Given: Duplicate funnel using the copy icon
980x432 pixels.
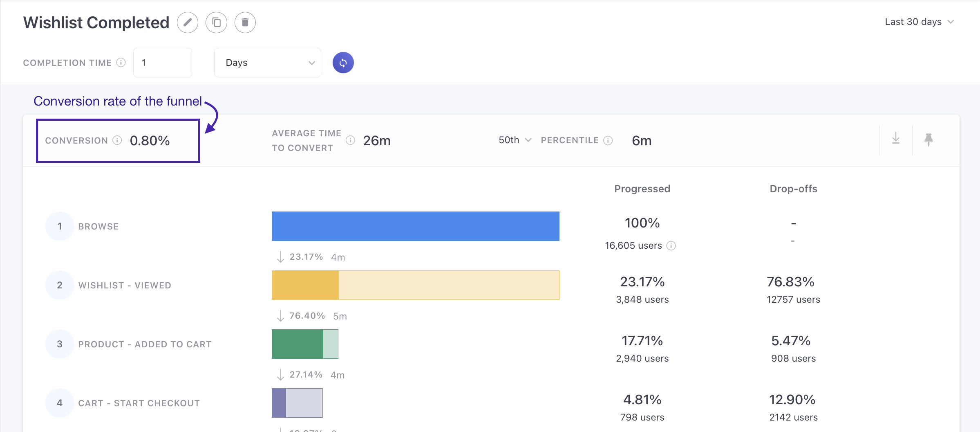Looking at the screenshot, I should [x=216, y=22].
